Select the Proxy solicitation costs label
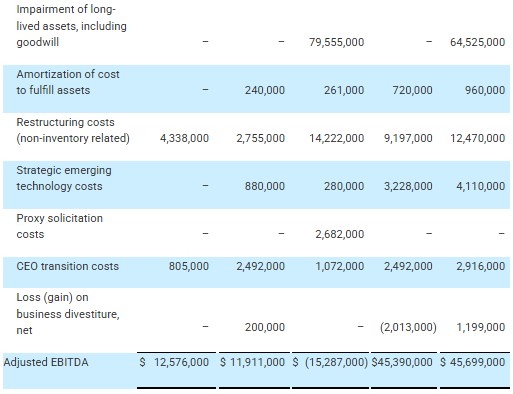The height and width of the screenshot is (394, 513). coord(60,226)
